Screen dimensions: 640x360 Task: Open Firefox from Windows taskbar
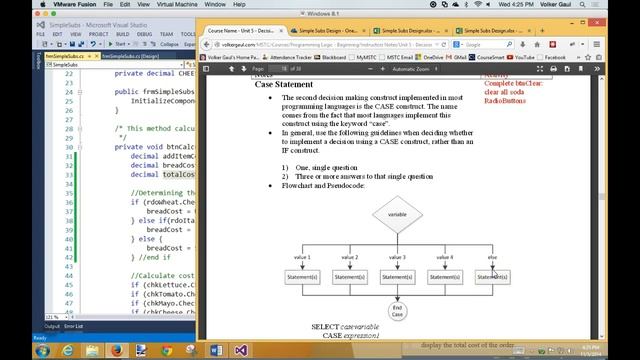117,351
